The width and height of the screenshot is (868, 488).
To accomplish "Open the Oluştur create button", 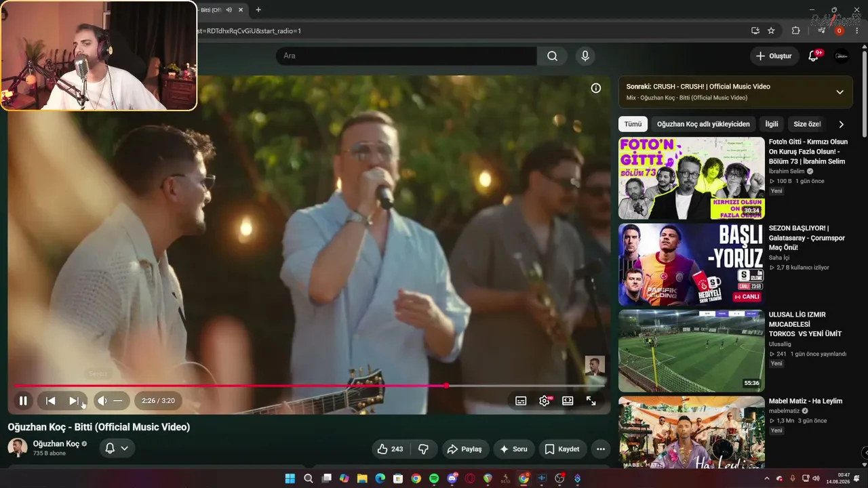I will click(x=774, y=56).
